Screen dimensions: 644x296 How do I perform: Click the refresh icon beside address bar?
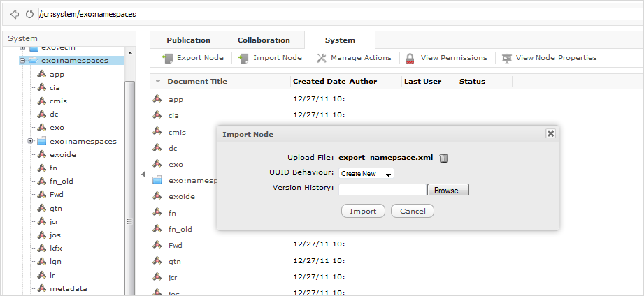[x=29, y=14]
